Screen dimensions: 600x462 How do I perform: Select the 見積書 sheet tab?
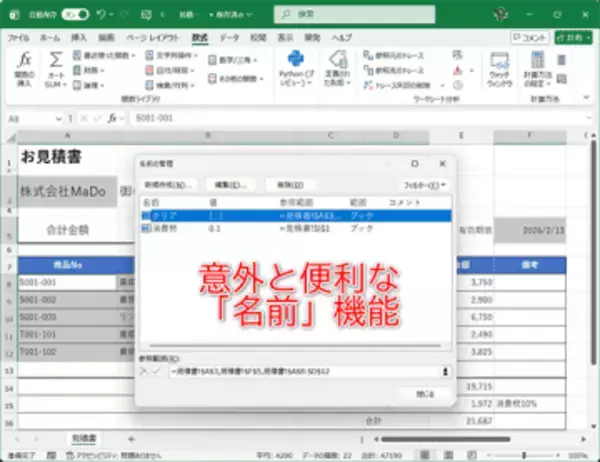point(84,439)
